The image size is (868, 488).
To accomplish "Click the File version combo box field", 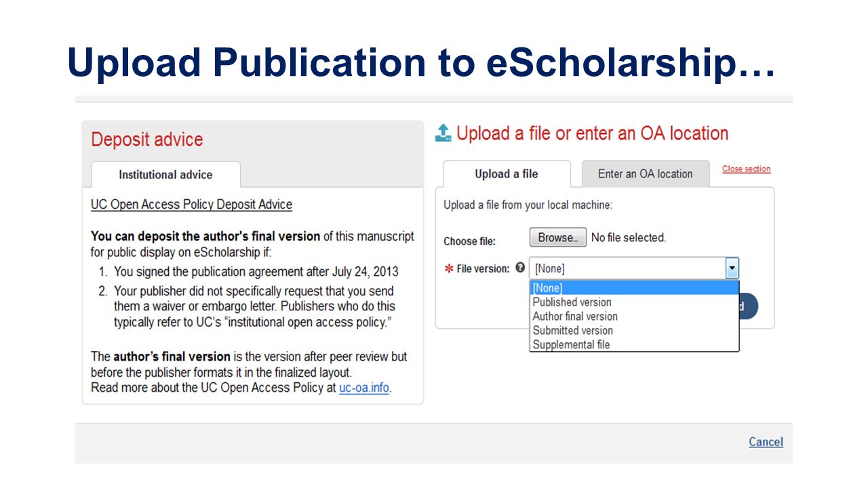I will pyautogui.click(x=634, y=268).
